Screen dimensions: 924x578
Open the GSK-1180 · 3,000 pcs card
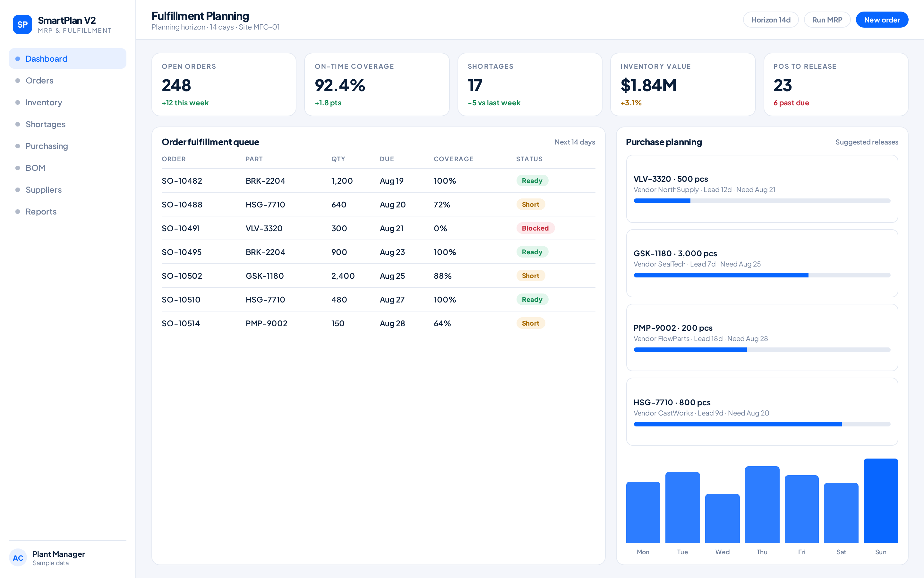(762, 263)
